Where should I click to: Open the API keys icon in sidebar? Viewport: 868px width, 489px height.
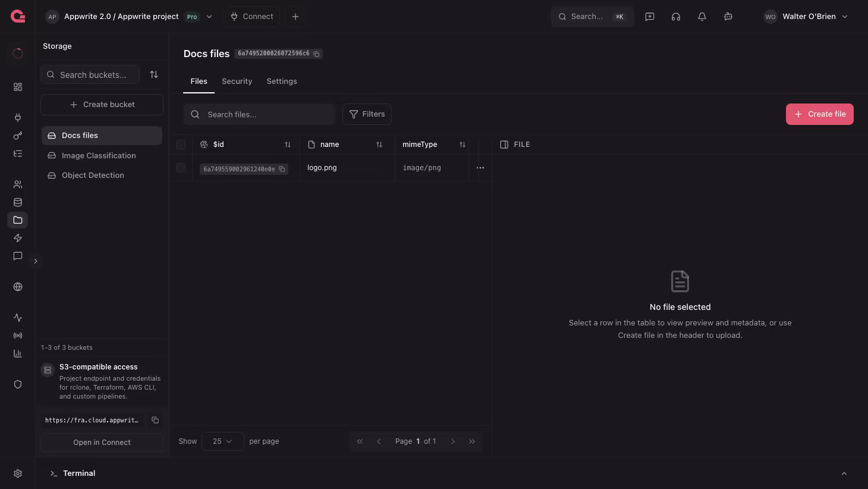(18, 136)
